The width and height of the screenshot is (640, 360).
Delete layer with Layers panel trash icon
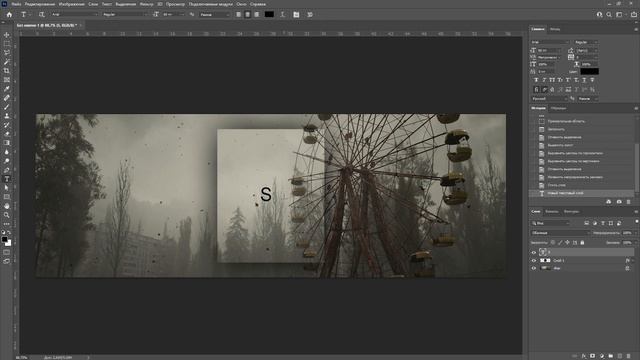pyautogui.click(x=629, y=356)
